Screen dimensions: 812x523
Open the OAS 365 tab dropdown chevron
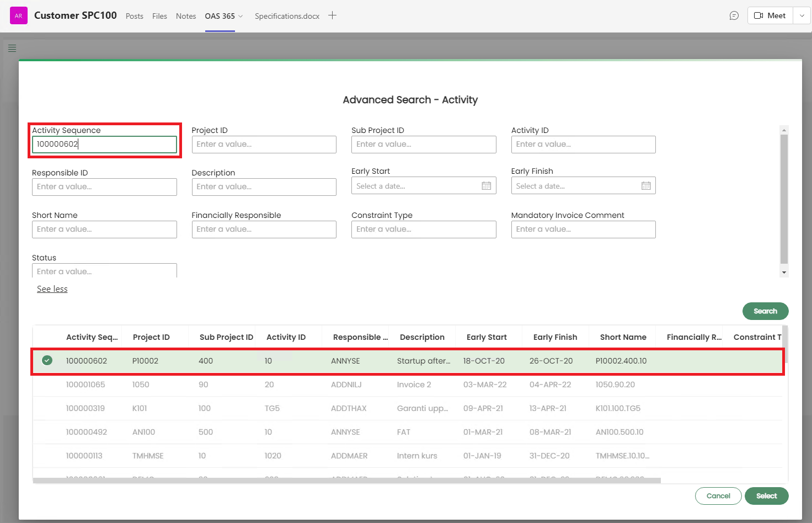(x=241, y=16)
